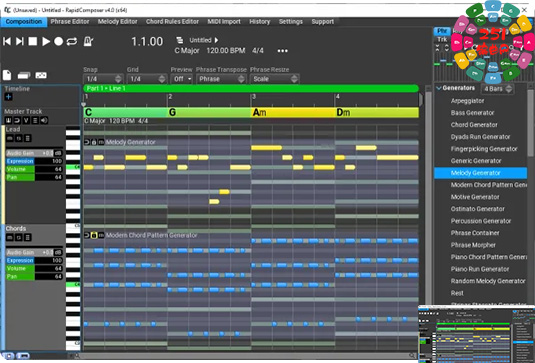535x363 pixels.
Task: Stop playback with the square stop button
Action: pyautogui.click(x=33, y=42)
